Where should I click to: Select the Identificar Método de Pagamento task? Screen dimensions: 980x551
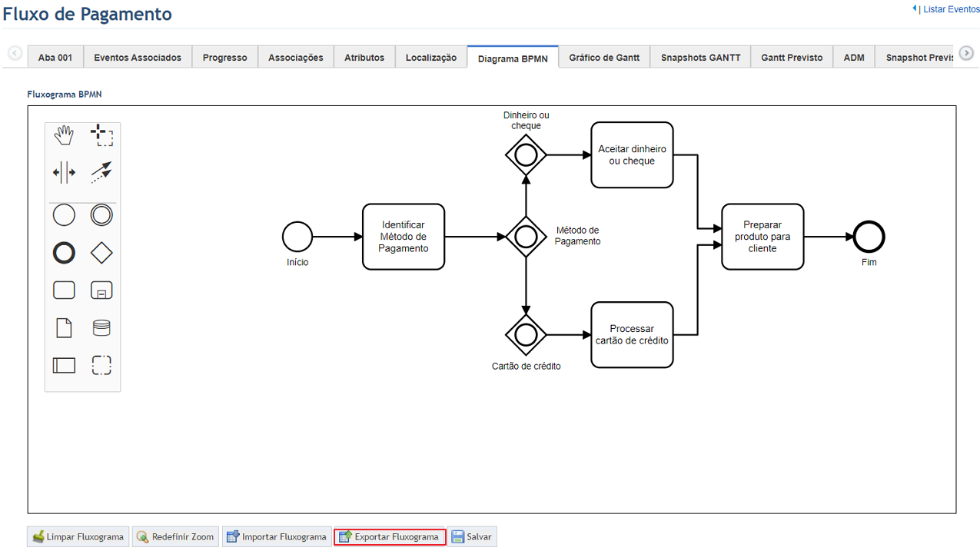click(x=404, y=237)
